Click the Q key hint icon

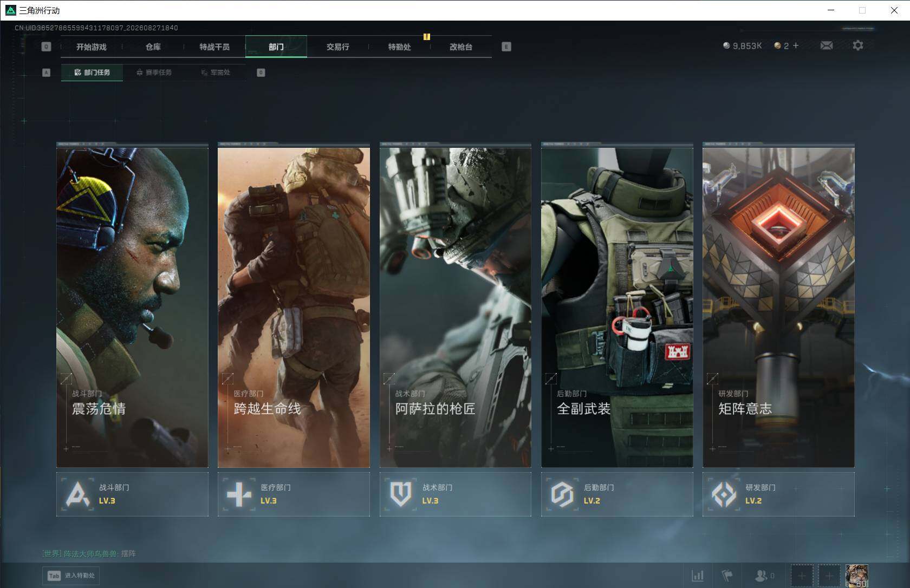click(x=46, y=47)
